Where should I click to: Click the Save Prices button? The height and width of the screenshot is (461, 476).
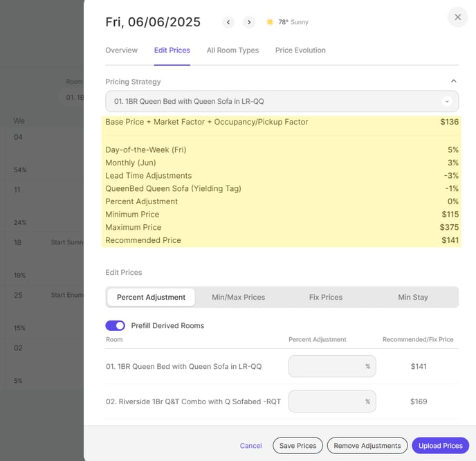pyautogui.click(x=297, y=446)
